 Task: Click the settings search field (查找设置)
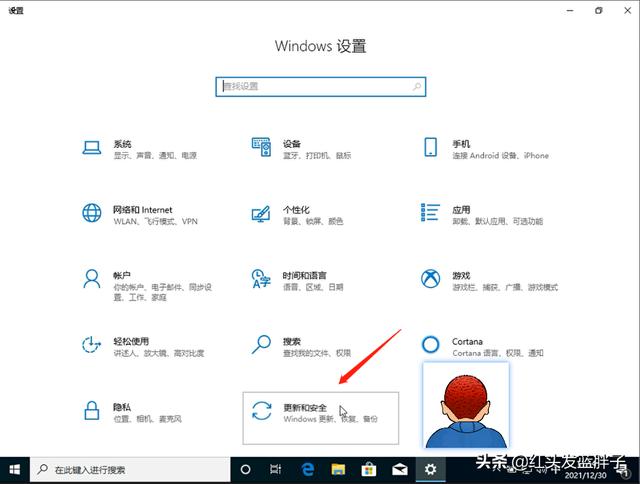[x=321, y=87]
